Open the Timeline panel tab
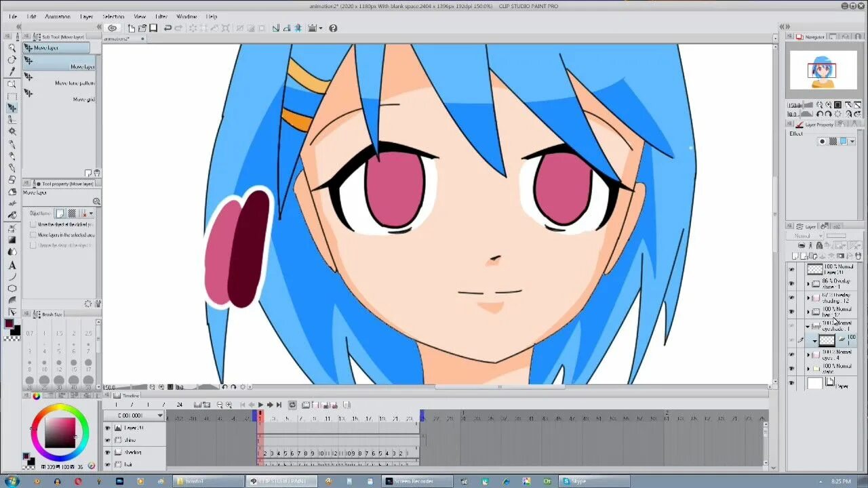 click(x=126, y=396)
